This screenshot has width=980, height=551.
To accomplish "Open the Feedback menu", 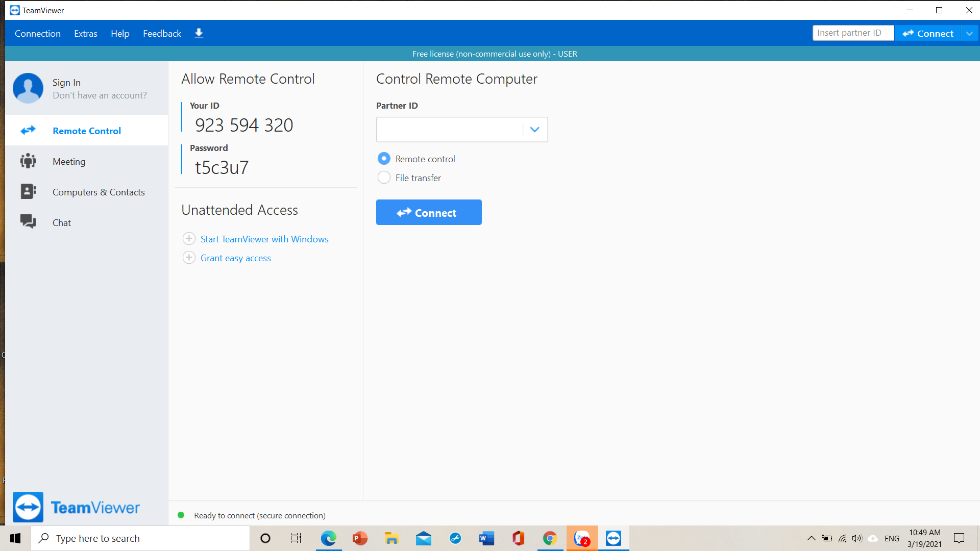I will [x=162, y=33].
